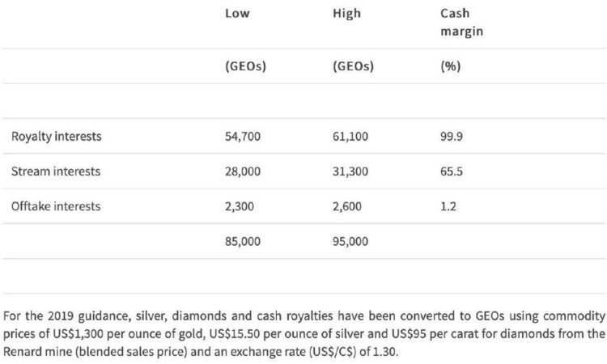Select the Royalty interests row label
The image size is (607, 364).
56,137
